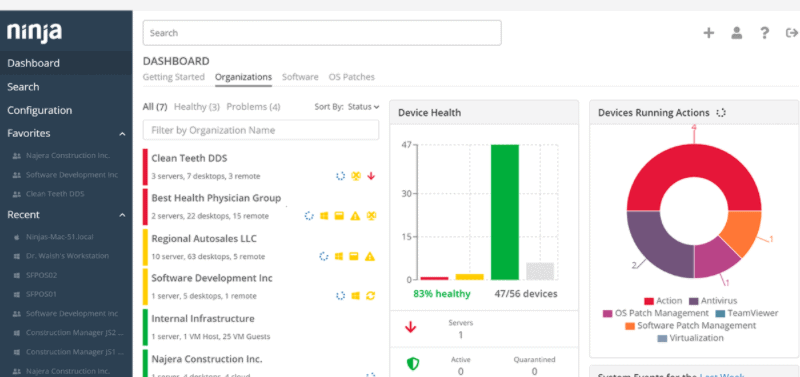Click the Filter by Organization Name field
800x377 pixels.
coord(261,130)
